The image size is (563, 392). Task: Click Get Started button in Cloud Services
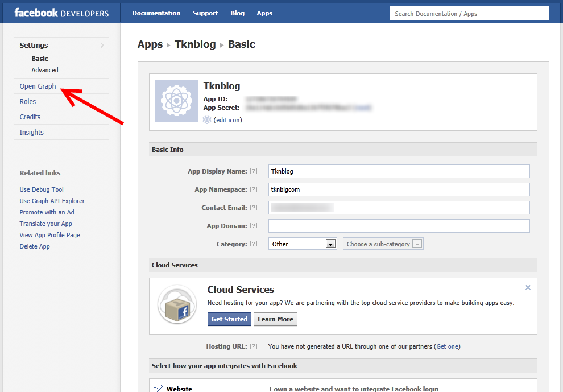(229, 319)
